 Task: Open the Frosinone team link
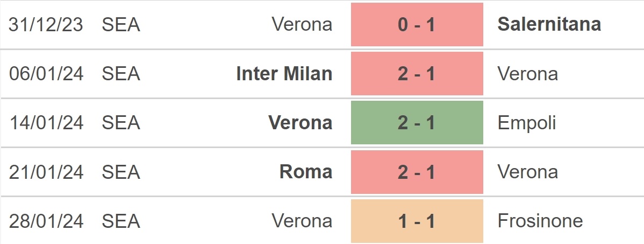click(540, 221)
